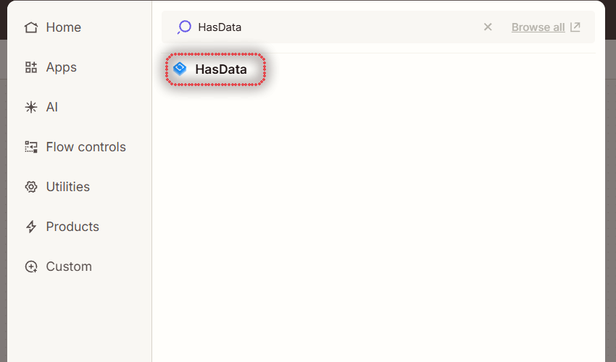Click the Flow controls icon
Viewport: 616px width, 362px height.
click(x=31, y=147)
